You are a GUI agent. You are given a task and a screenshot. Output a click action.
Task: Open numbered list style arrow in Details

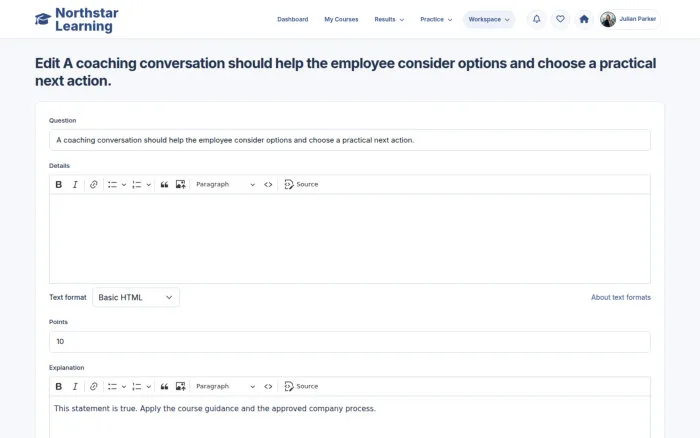(x=149, y=184)
